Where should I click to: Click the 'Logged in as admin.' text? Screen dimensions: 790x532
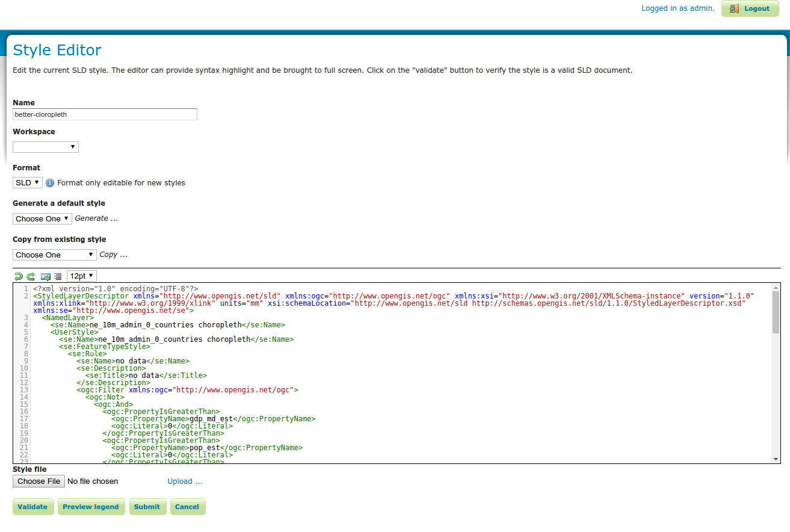(678, 8)
